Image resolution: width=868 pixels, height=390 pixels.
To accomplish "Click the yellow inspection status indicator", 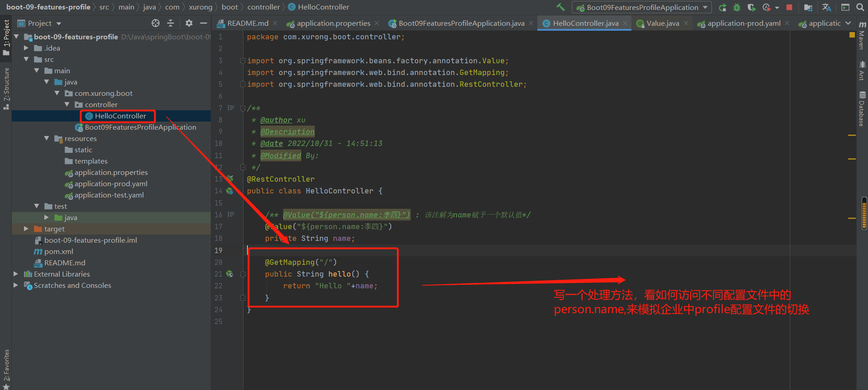I will (852, 35).
